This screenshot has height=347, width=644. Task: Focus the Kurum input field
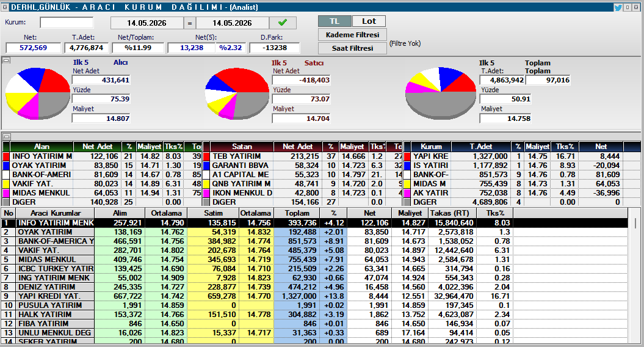(67, 23)
